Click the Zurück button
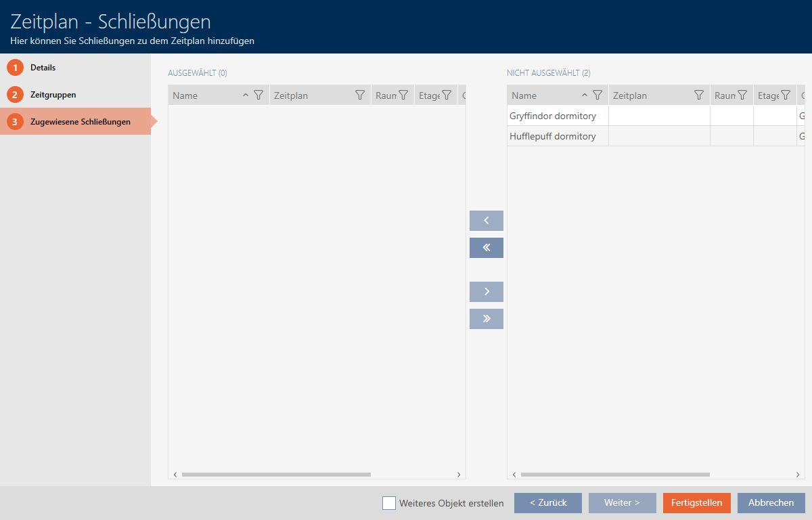 pos(547,503)
